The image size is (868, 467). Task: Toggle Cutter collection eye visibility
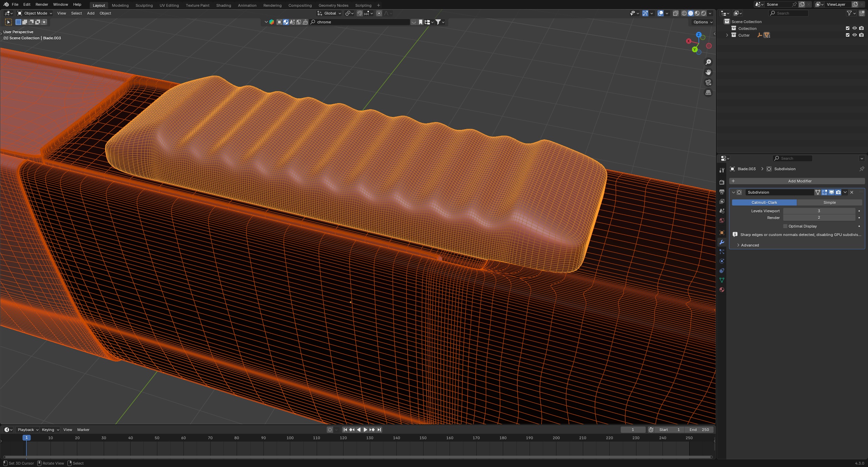click(x=854, y=35)
